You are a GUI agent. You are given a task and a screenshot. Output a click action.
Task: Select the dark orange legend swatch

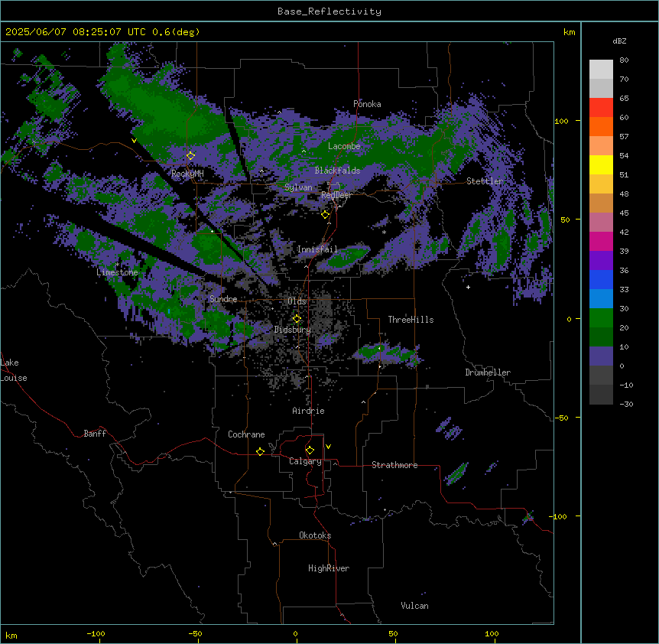pyautogui.click(x=601, y=126)
